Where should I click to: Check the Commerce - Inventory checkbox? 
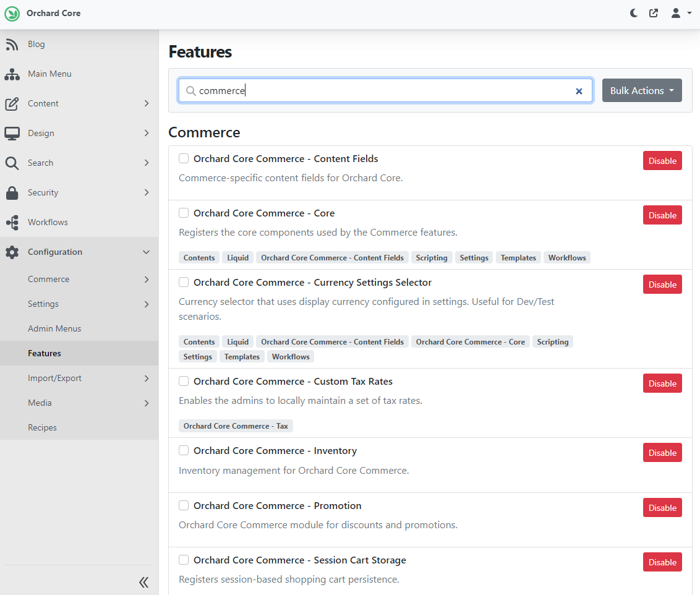pyautogui.click(x=184, y=450)
